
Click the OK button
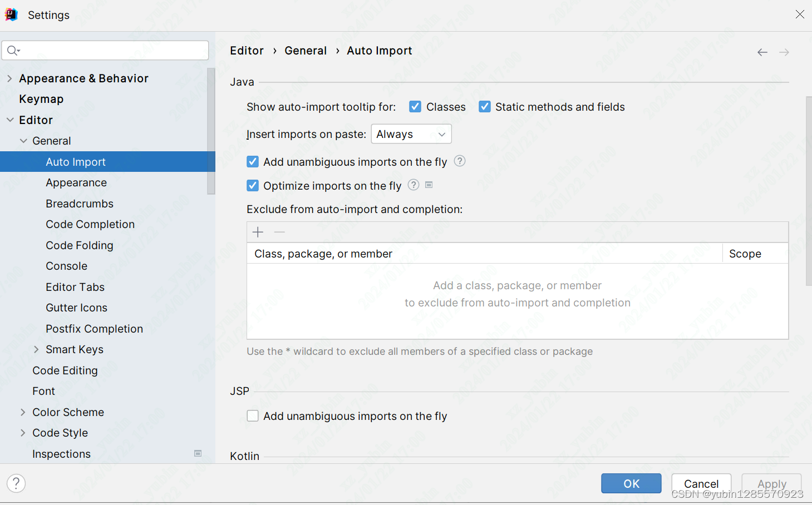tap(631, 483)
